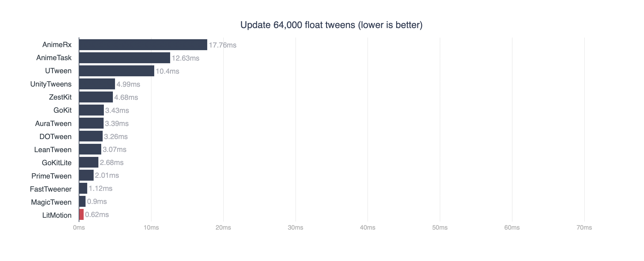Click the 70ms axis tick label
Image resolution: width=644 pixels, height=261 pixels.
(x=584, y=227)
